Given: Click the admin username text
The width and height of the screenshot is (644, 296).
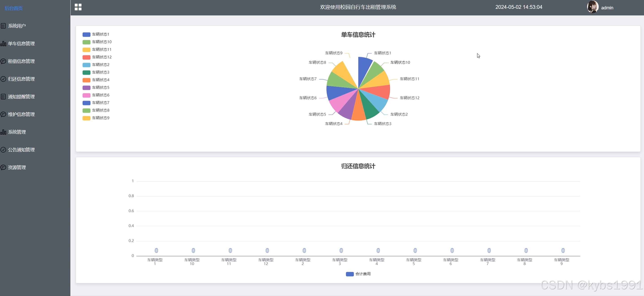Looking at the screenshot, I should [607, 8].
